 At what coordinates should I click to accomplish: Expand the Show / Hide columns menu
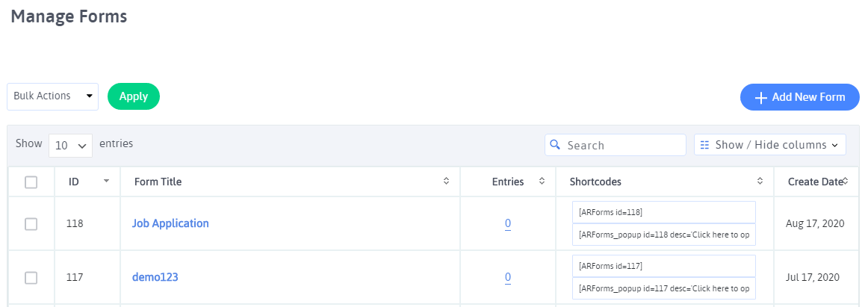click(x=770, y=145)
